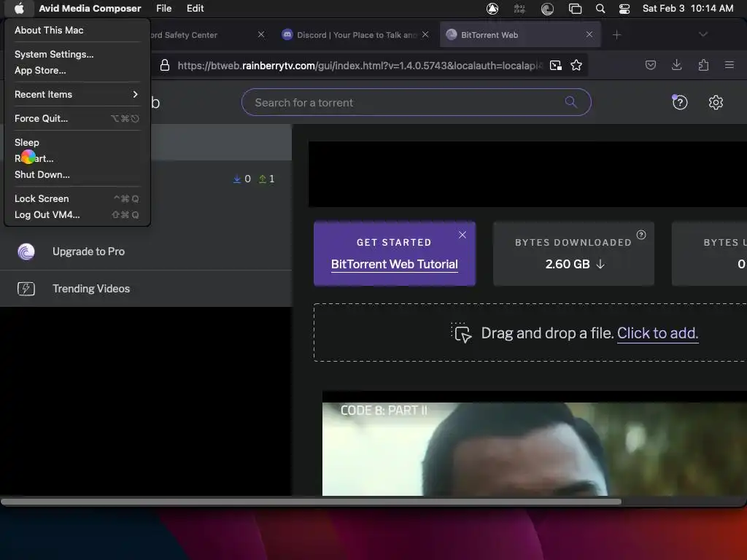Open App Store from Apple menu
Screen dimensions: 747x560
point(77,71)
